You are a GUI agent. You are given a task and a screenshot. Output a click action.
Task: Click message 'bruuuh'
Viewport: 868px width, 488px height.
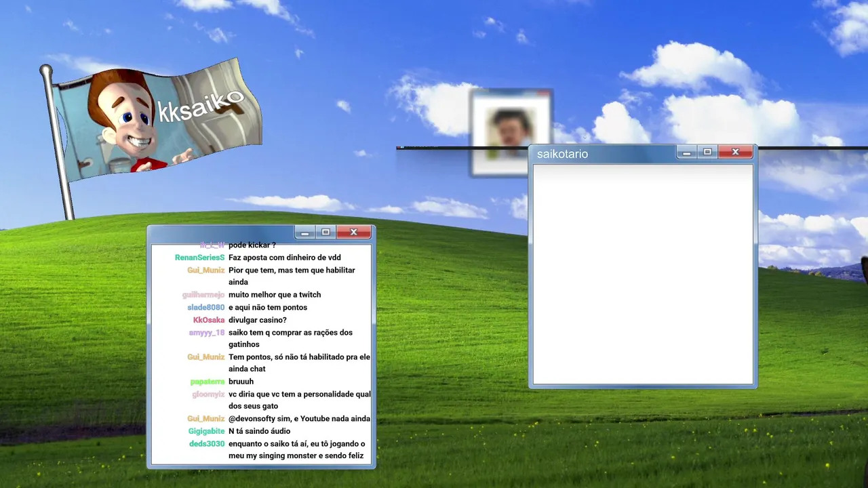click(241, 382)
